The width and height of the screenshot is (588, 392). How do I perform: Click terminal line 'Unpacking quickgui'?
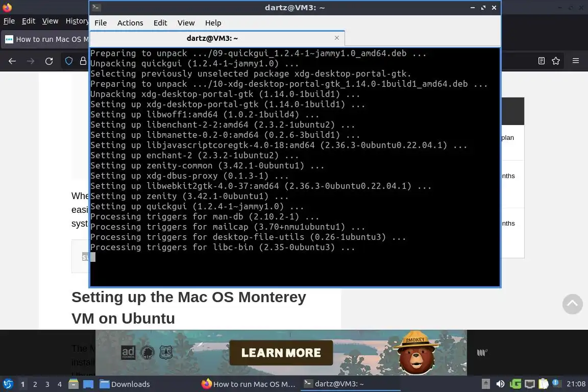pyautogui.click(x=194, y=63)
